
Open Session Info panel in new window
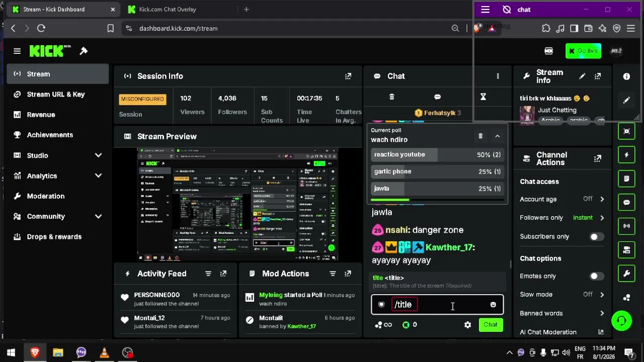[348, 76]
